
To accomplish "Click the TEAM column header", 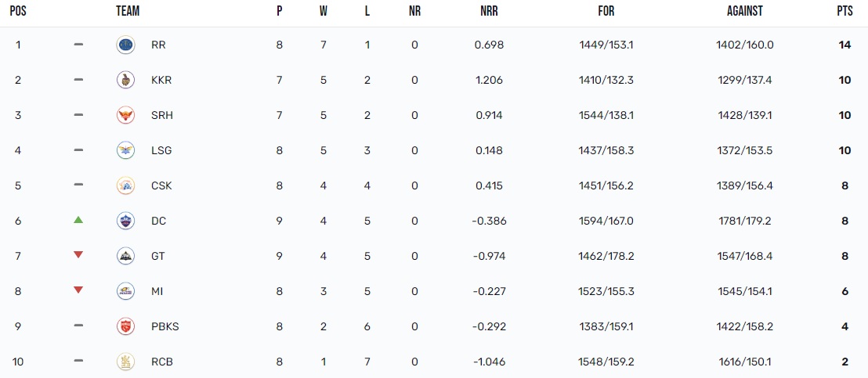I will click(128, 12).
